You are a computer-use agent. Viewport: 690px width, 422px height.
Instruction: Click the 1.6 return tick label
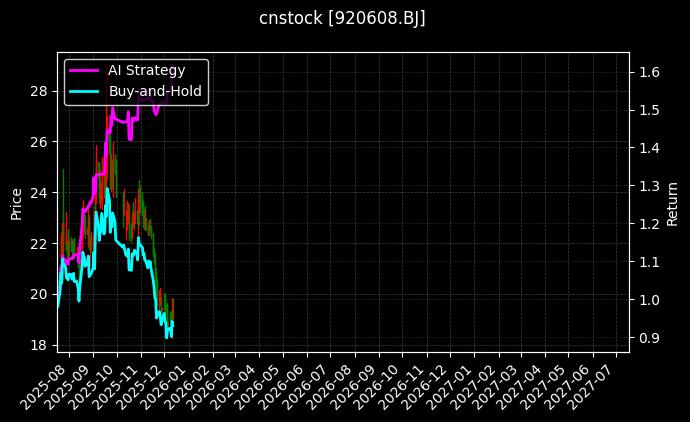click(649, 72)
